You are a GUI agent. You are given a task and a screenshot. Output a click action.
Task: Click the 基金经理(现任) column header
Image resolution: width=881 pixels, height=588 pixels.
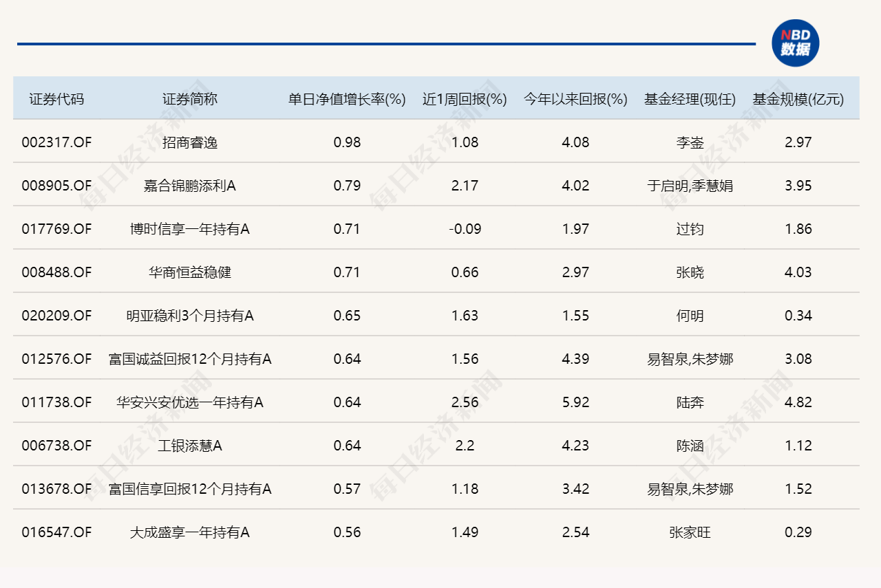690,98
